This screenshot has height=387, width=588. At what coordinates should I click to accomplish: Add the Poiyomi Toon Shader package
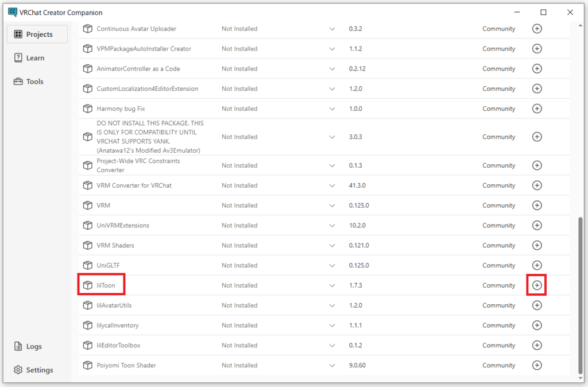(x=537, y=365)
